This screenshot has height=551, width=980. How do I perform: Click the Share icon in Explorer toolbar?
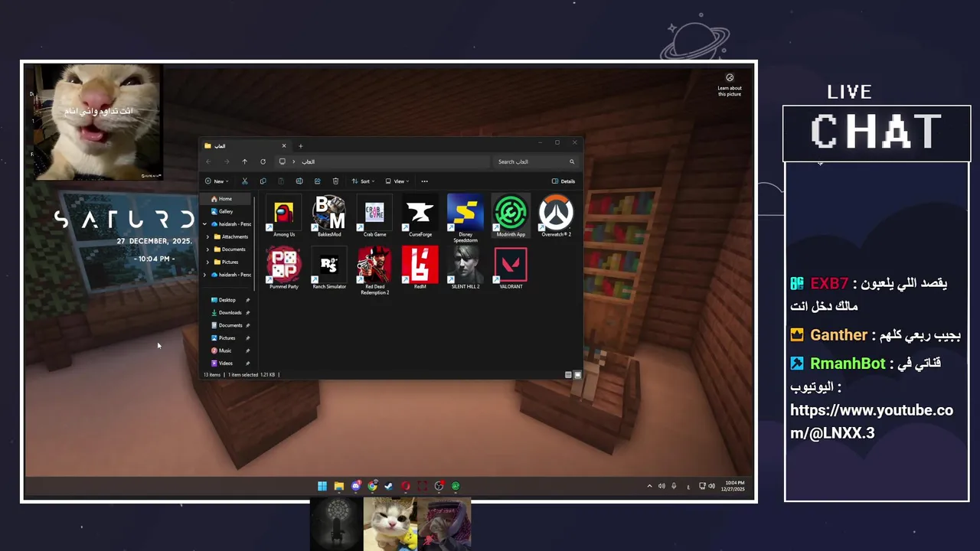[317, 181]
